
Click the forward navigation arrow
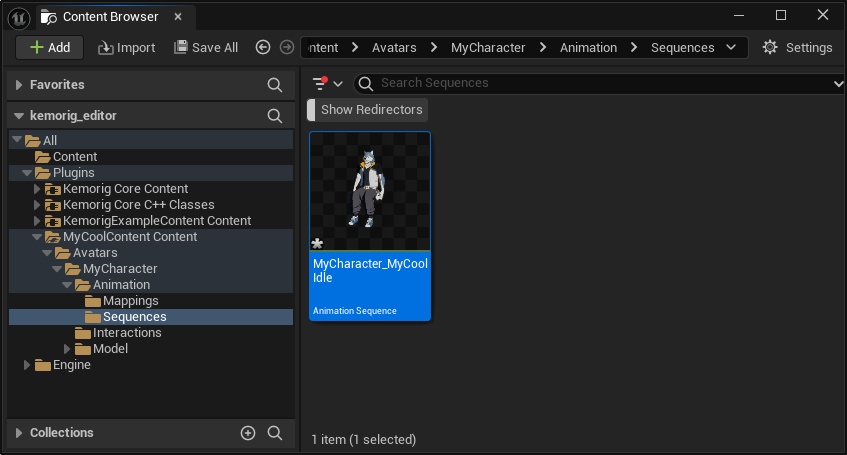point(287,47)
